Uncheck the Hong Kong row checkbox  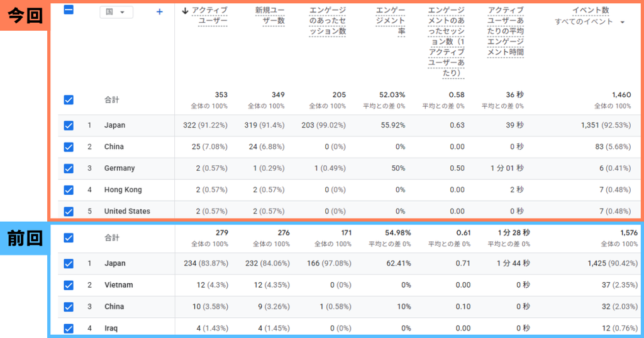69,190
